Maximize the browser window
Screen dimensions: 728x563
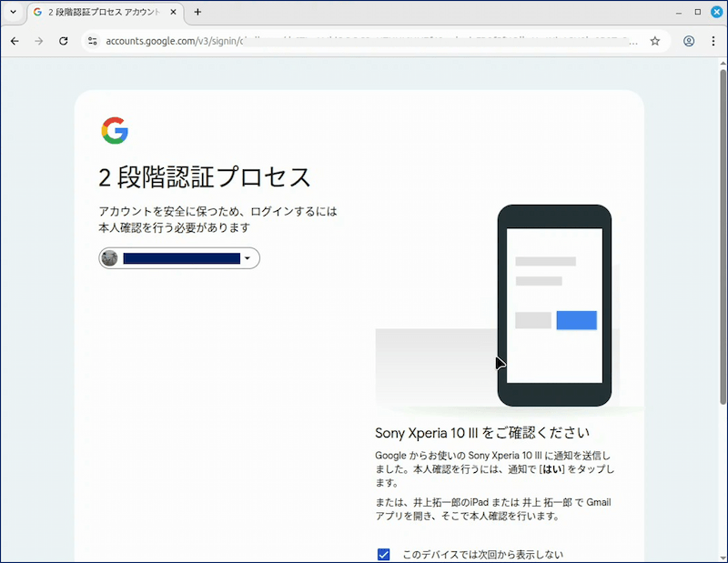698,12
